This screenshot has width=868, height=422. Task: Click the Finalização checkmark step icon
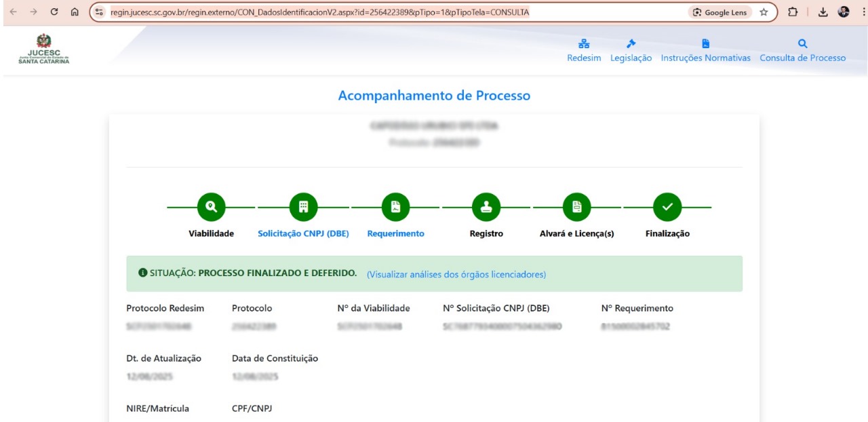coord(667,207)
